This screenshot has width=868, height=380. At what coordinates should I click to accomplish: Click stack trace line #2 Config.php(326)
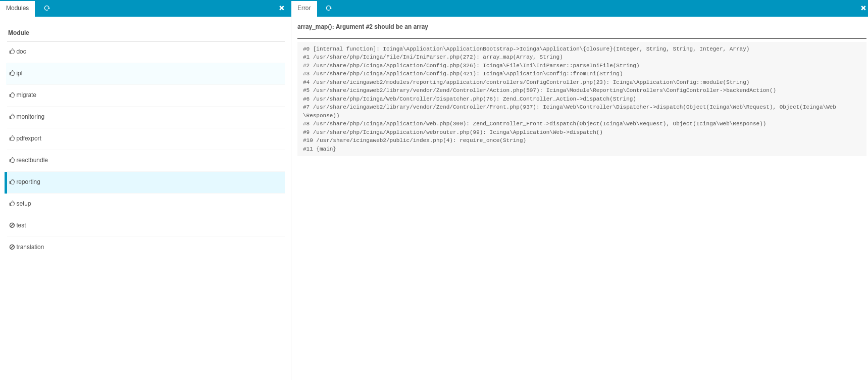tap(471, 66)
